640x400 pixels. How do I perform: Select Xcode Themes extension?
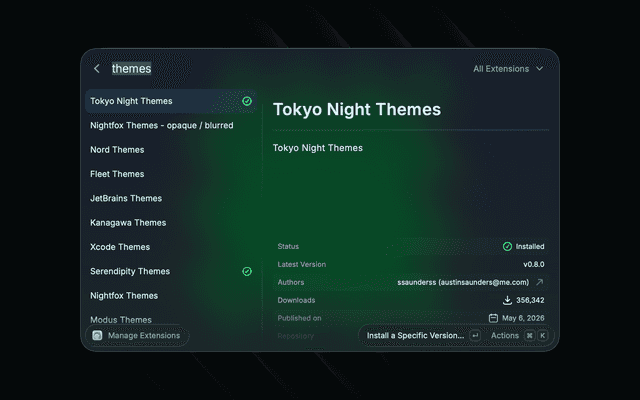click(171, 247)
